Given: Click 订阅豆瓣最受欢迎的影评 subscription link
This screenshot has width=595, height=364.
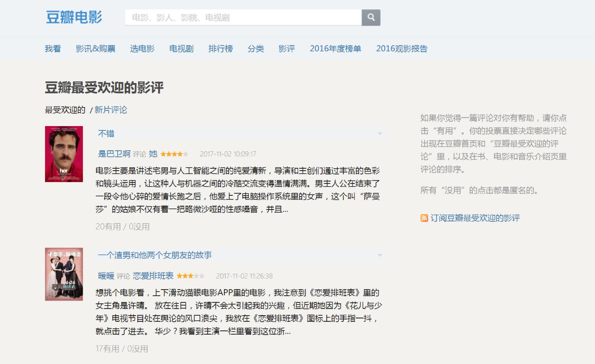Looking at the screenshot, I should pos(474,218).
